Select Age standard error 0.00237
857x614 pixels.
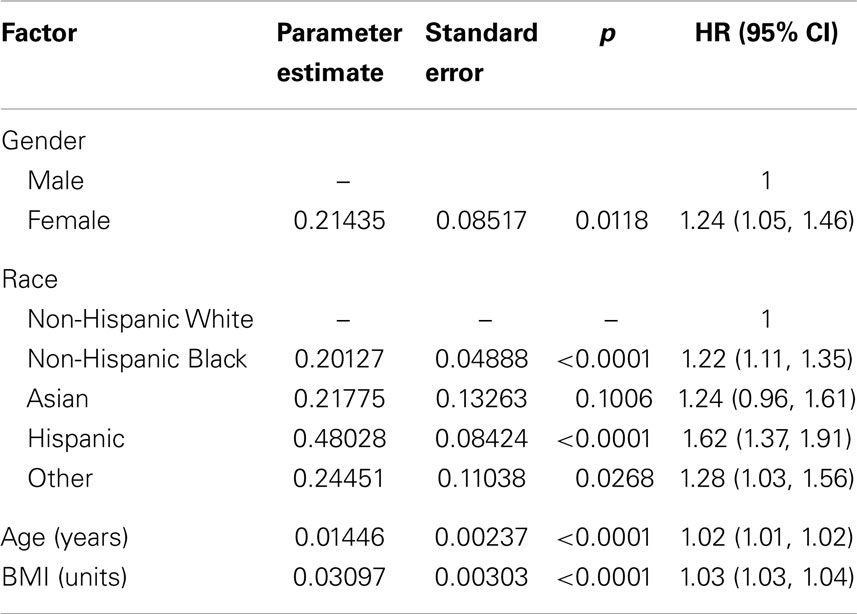(x=482, y=537)
